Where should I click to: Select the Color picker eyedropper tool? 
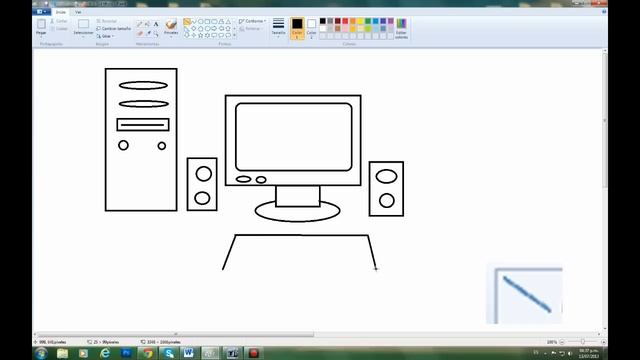[148, 34]
